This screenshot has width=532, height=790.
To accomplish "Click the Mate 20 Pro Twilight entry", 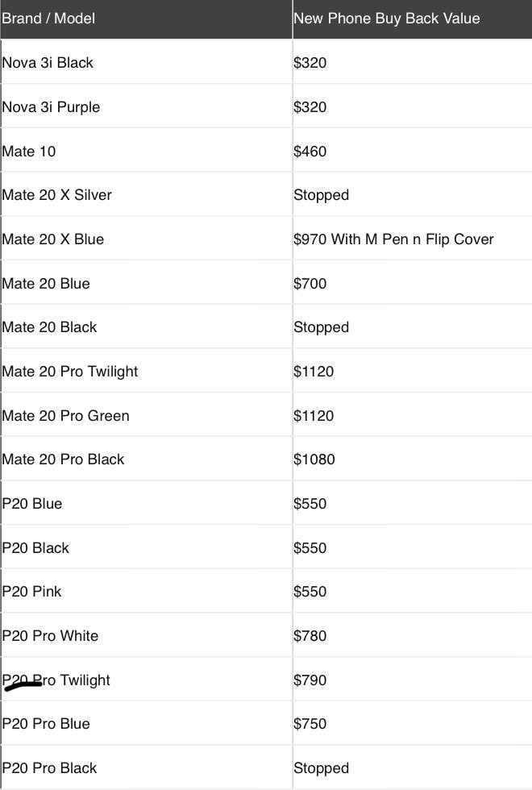I will 70,372.
